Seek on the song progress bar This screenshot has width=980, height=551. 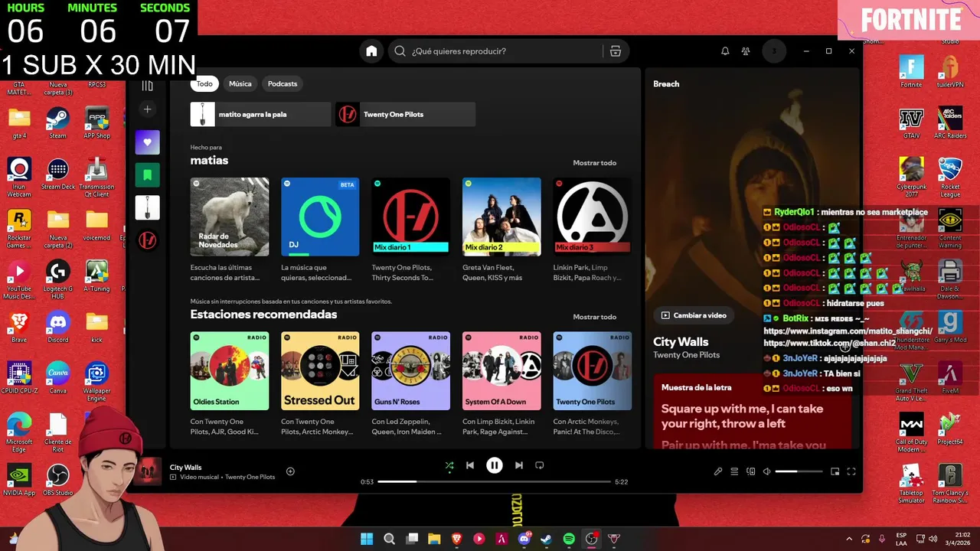(x=495, y=481)
